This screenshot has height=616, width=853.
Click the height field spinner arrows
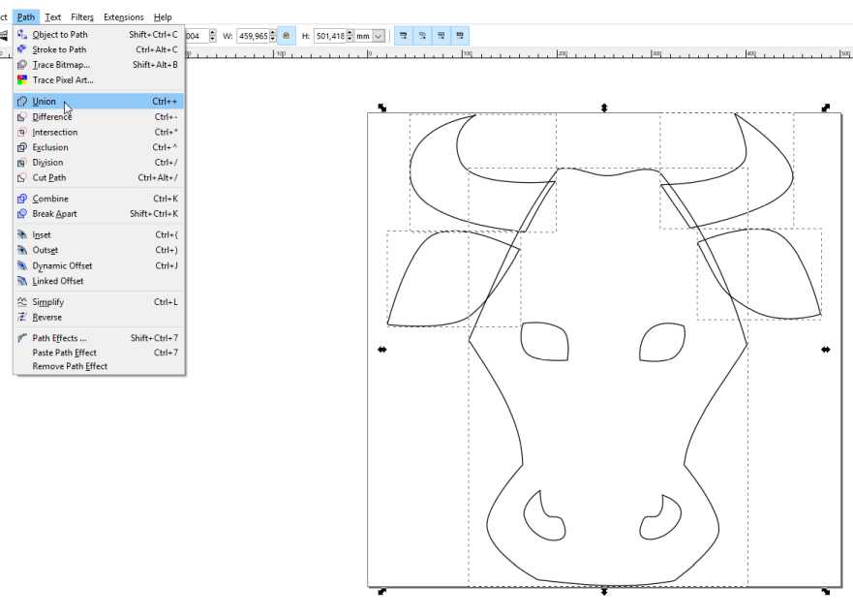[x=350, y=36]
